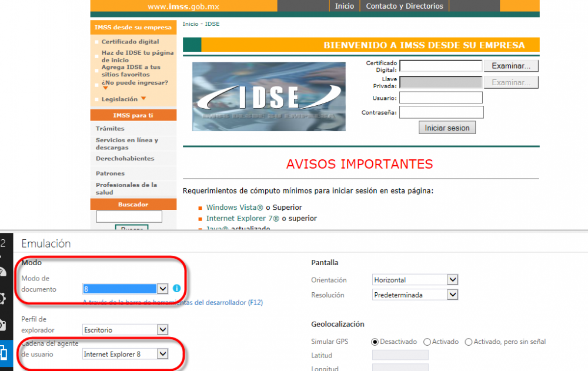
Task: Click the '¿No puede ingresar?' link text
Action: tap(135, 82)
